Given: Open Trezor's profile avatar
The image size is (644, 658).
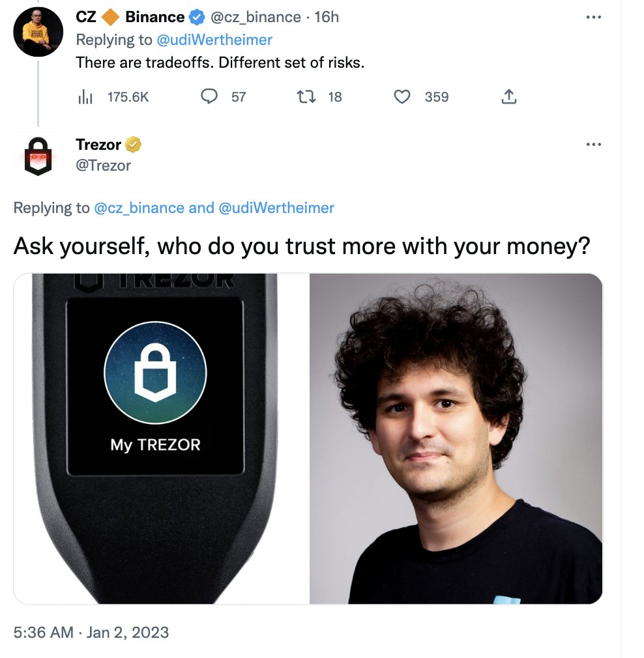Looking at the screenshot, I should tap(38, 156).
